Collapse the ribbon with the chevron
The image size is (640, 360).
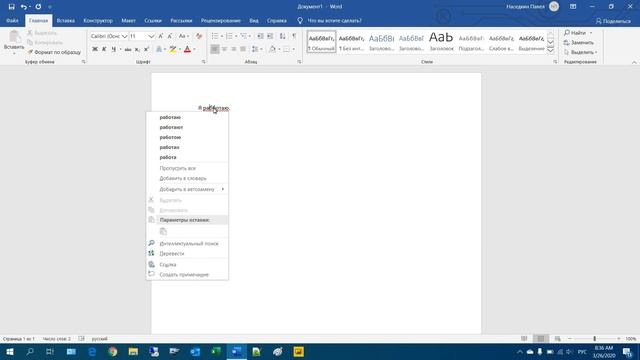click(x=634, y=62)
